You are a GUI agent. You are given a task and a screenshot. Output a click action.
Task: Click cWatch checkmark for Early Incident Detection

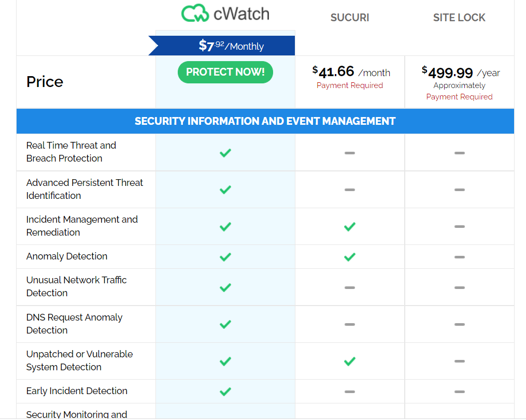tap(225, 392)
